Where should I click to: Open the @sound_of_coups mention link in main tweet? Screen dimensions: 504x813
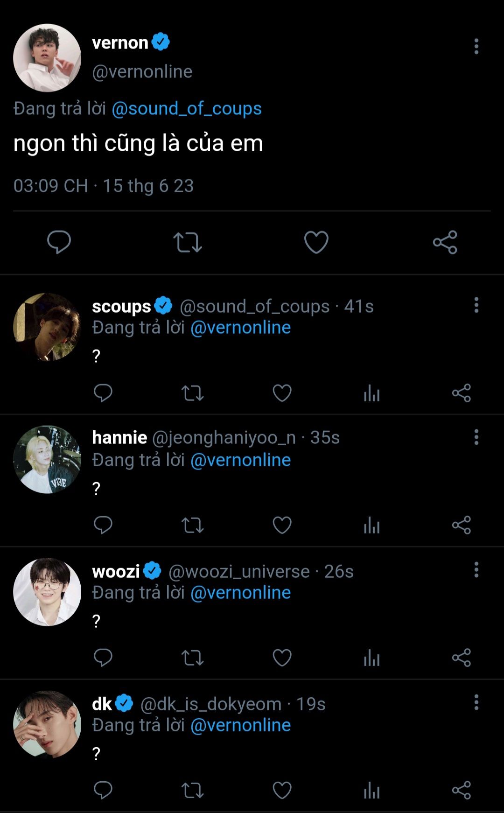click(186, 108)
